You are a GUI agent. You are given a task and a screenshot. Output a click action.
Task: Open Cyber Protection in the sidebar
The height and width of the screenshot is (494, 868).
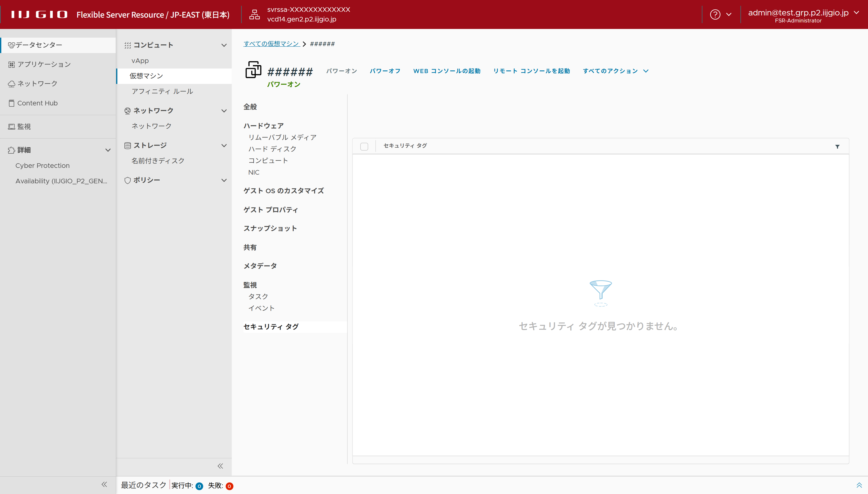pos(42,165)
